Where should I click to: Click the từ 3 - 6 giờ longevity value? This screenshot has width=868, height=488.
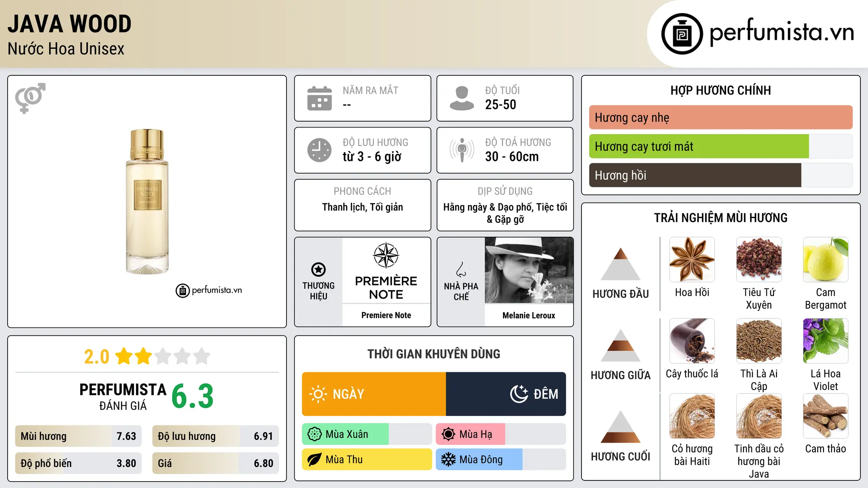372,157
